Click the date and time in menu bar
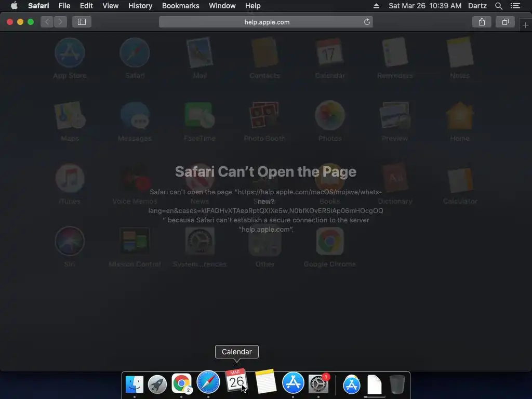532x399 pixels. [x=425, y=6]
